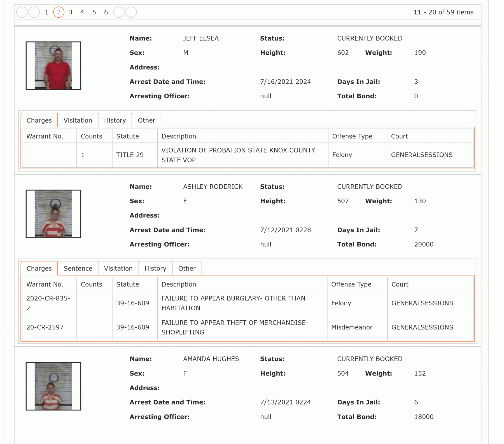Viewport: 504px width, 444px height.
Task: Switch to Jeff Elsea's Other tab
Action: (x=146, y=120)
